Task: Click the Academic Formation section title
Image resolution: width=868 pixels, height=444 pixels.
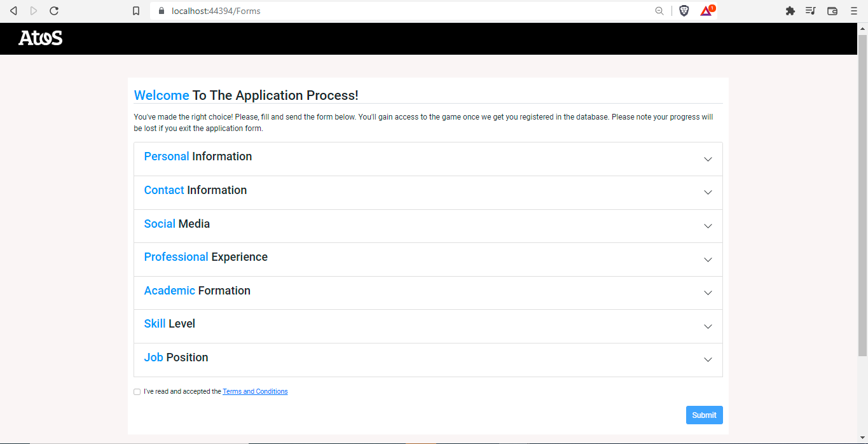Action: pyautogui.click(x=197, y=291)
